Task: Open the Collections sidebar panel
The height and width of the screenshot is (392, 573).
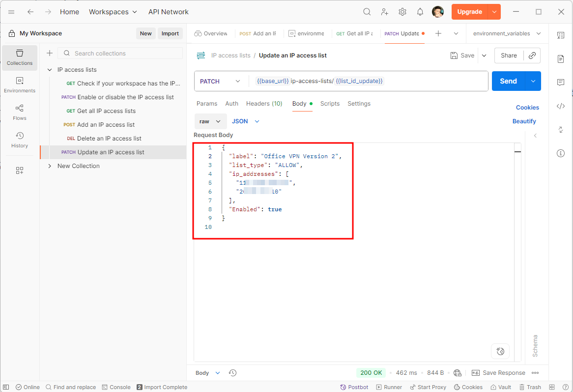Action: (x=20, y=57)
